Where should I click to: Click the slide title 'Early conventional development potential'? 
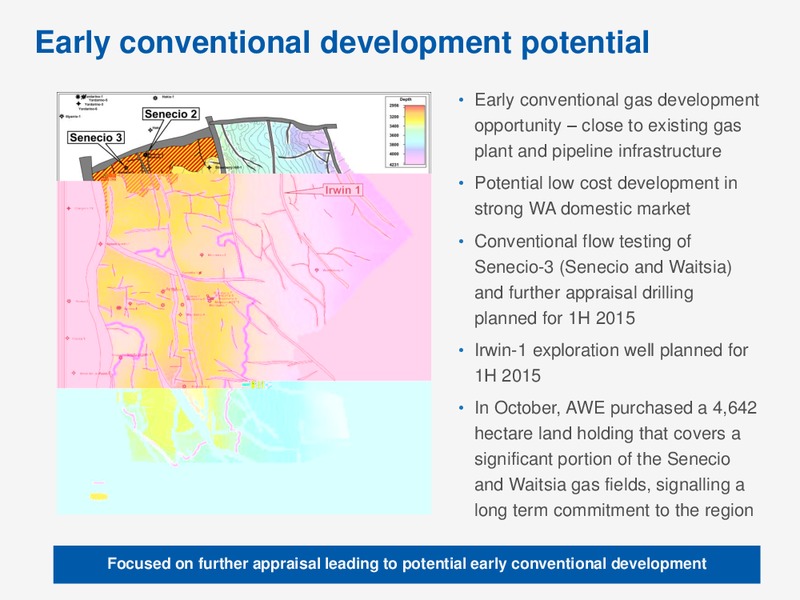[342, 43]
